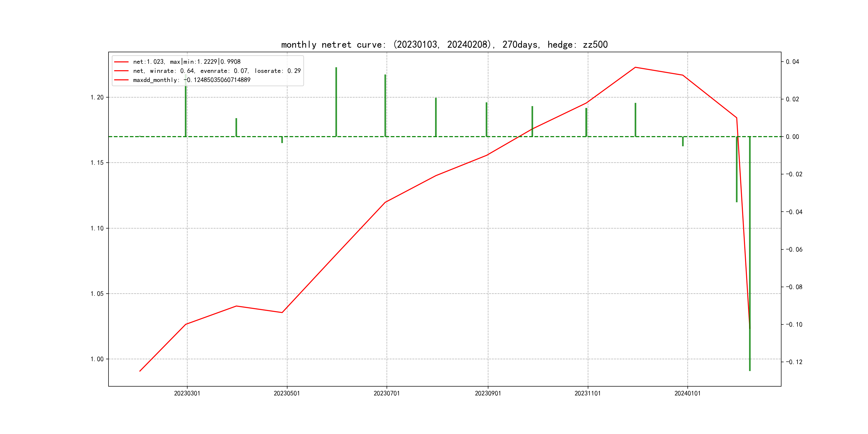The height and width of the screenshot is (434, 868).
Task: Click the 1.10 left axis tick label
Action: point(97,228)
